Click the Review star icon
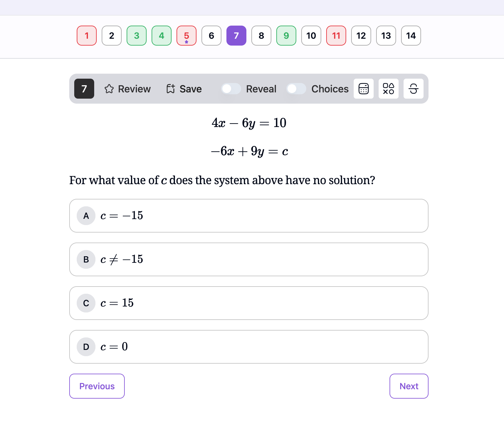 click(x=109, y=89)
